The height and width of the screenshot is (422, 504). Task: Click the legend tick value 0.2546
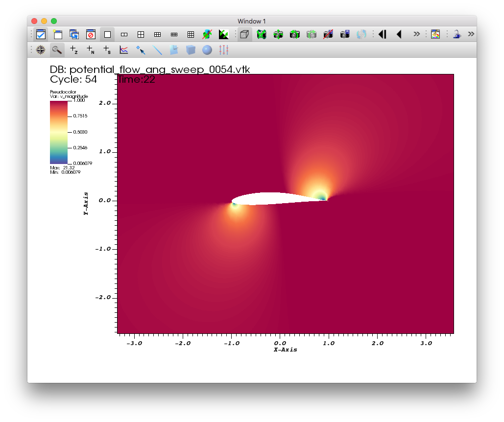click(x=80, y=148)
